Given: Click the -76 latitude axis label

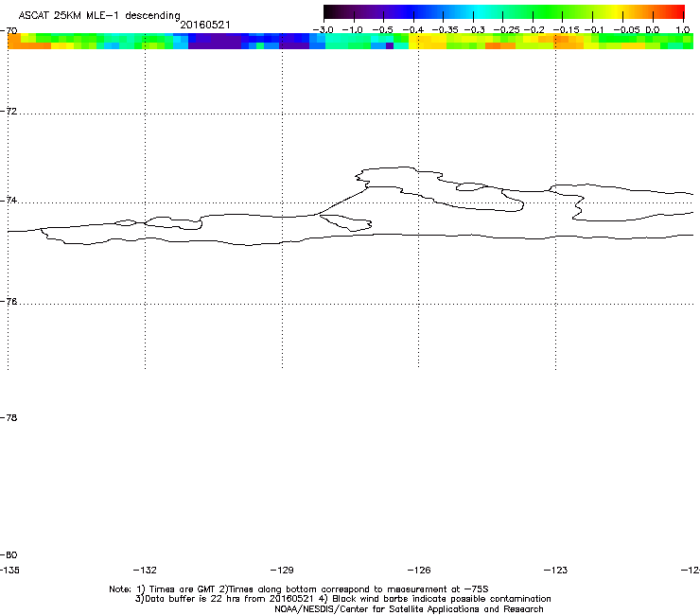Looking at the screenshot, I should [x=9, y=302].
